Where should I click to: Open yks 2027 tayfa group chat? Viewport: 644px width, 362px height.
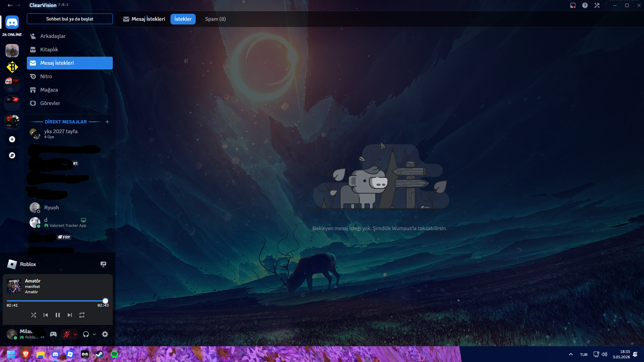(x=70, y=134)
